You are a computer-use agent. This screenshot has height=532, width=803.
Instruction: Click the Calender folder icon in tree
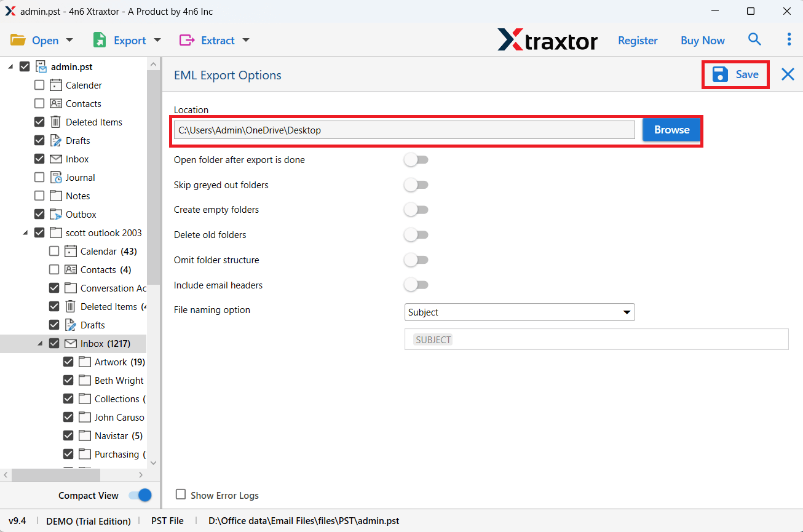(56, 85)
